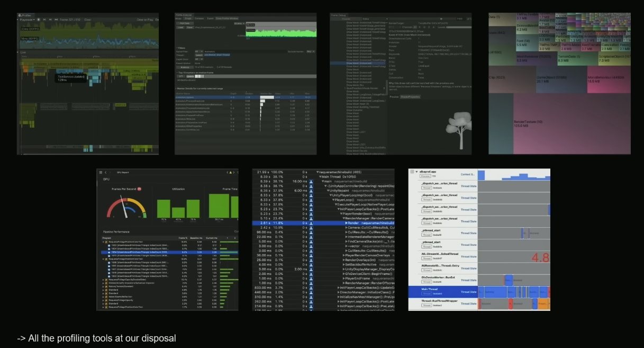This screenshot has width=644, height=348.
Task: Switch Profile Analyzer mode to Compare
Action: click(199, 18)
